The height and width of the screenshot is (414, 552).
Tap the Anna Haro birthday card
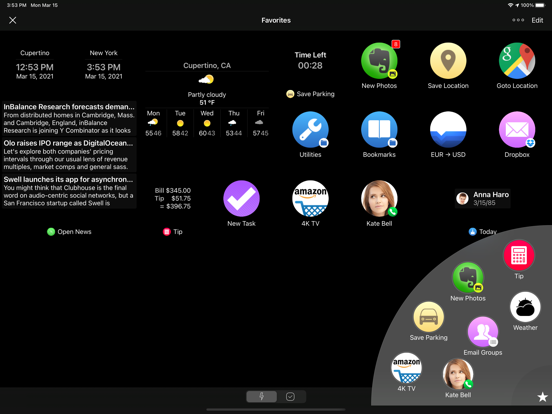(483, 199)
